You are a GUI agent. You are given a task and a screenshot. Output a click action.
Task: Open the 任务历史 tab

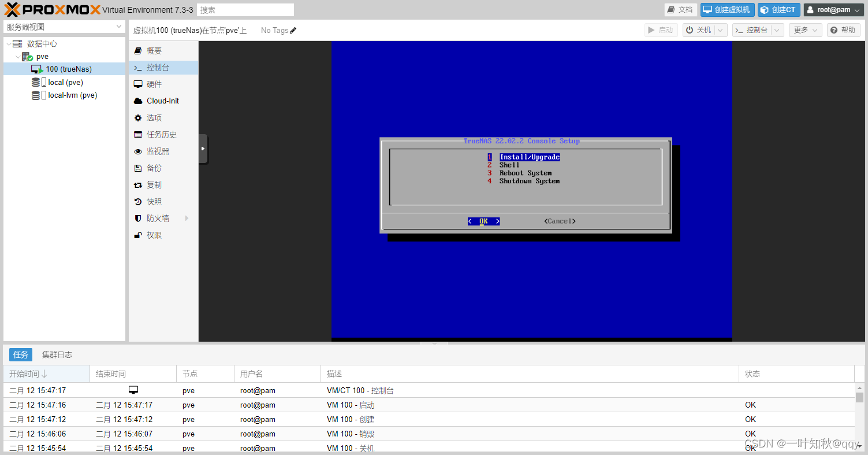tap(163, 135)
